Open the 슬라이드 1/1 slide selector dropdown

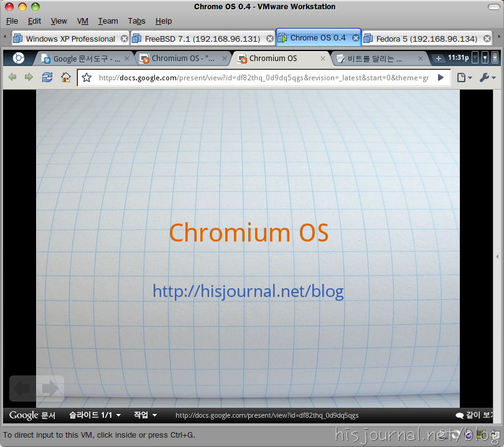95,415
